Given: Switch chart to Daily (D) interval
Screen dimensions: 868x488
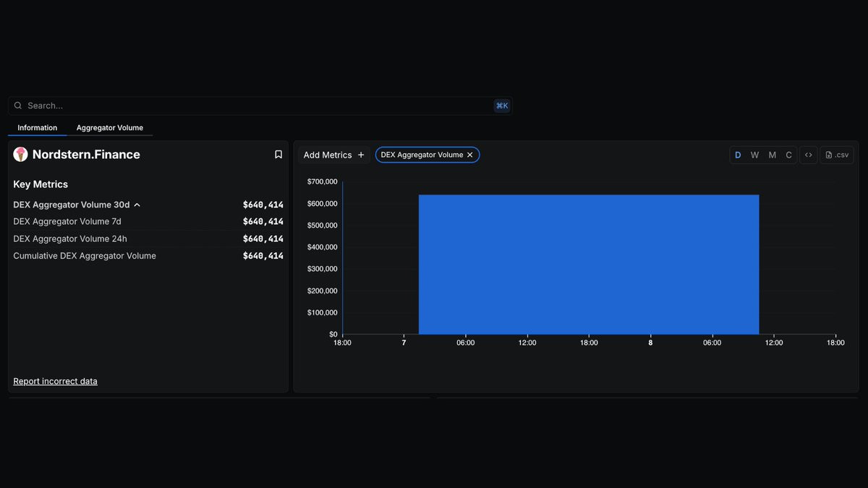Looking at the screenshot, I should click(738, 155).
